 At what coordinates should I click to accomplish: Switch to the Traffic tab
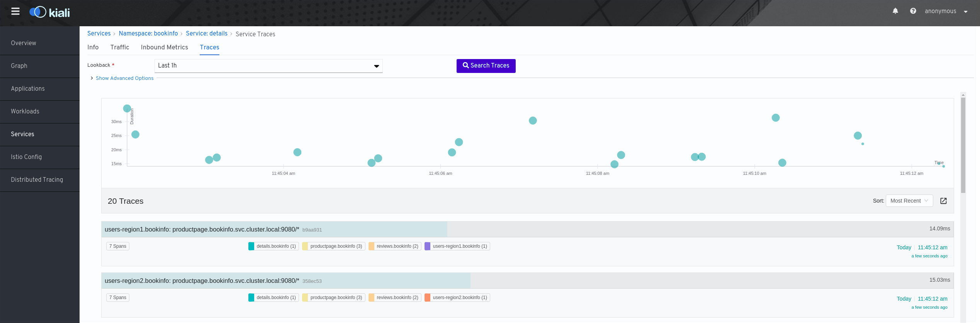pyautogui.click(x=120, y=47)
